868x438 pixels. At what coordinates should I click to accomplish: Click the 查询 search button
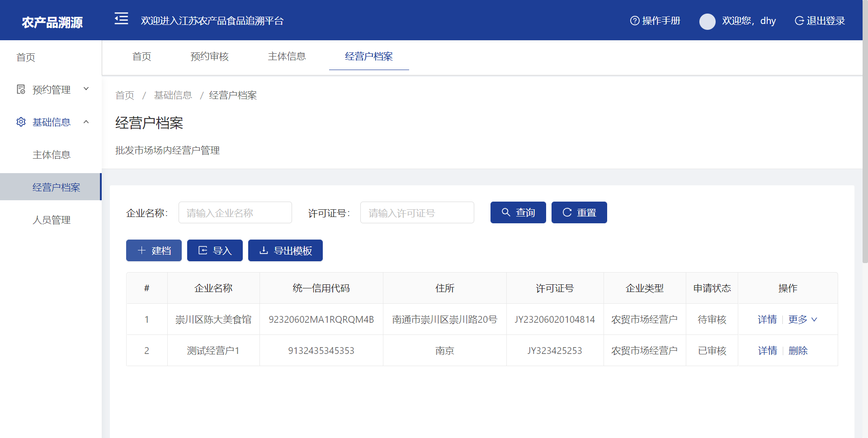(x=518, y=212)
